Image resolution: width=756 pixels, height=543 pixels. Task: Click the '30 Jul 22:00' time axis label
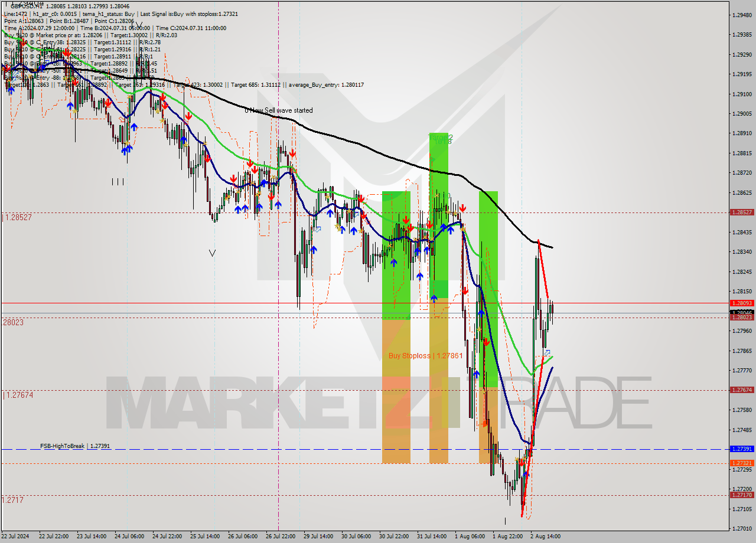(x=393, y=537)
